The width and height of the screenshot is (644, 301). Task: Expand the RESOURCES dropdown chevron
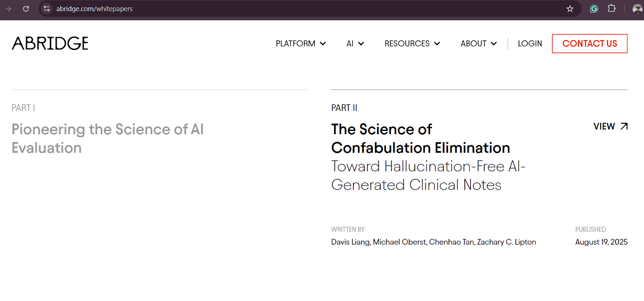(x=437, y=44)
